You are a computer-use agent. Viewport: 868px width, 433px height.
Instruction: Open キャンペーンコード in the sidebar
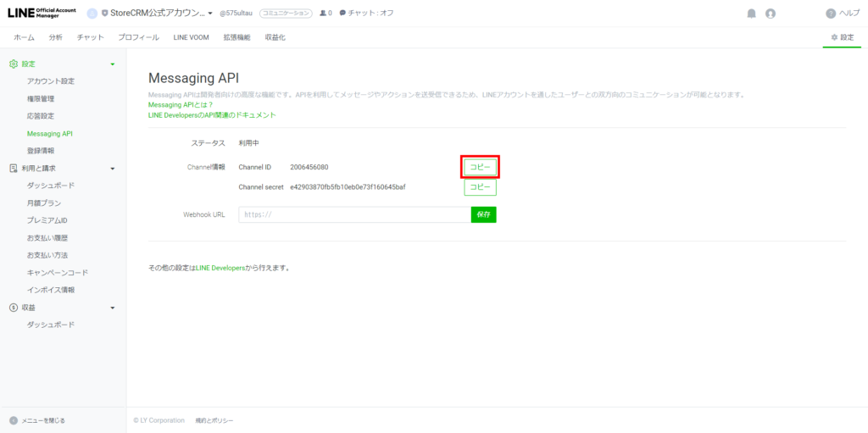[x=58, y=272]
